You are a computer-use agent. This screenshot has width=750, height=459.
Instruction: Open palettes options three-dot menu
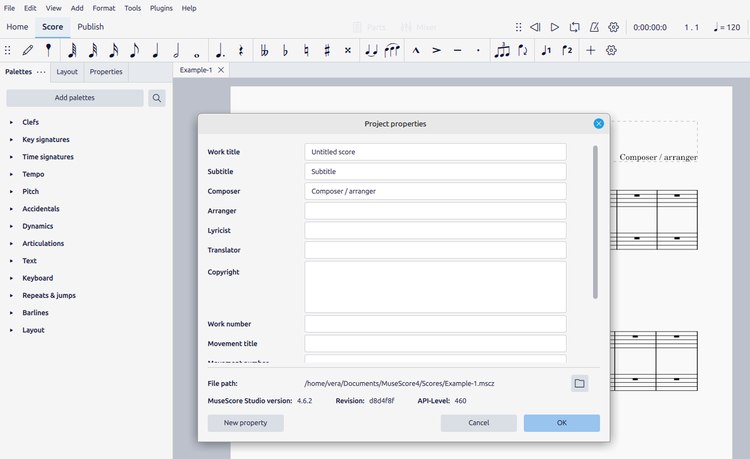click(x=41, y=72)
